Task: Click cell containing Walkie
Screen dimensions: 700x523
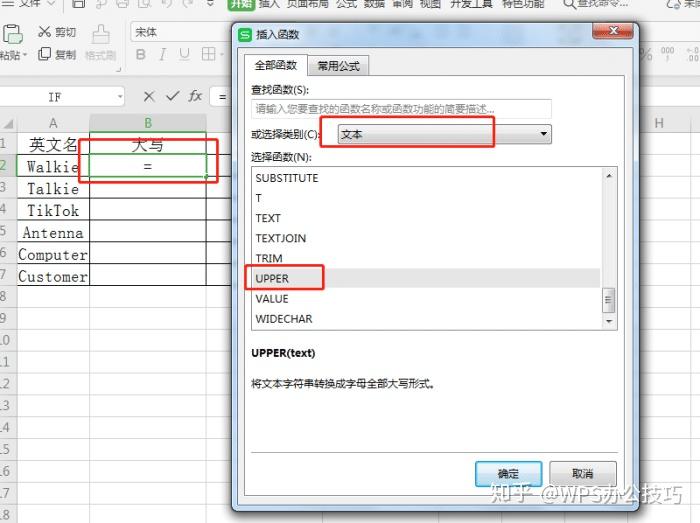Action: [53, 166]
